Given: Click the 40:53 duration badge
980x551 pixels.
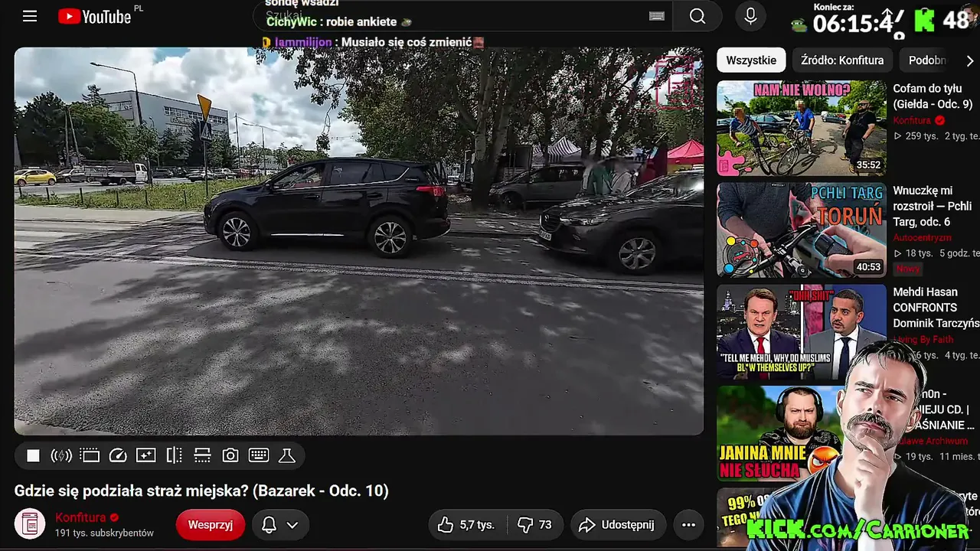Looking at the screenshot, I should (x=868, y=266).
